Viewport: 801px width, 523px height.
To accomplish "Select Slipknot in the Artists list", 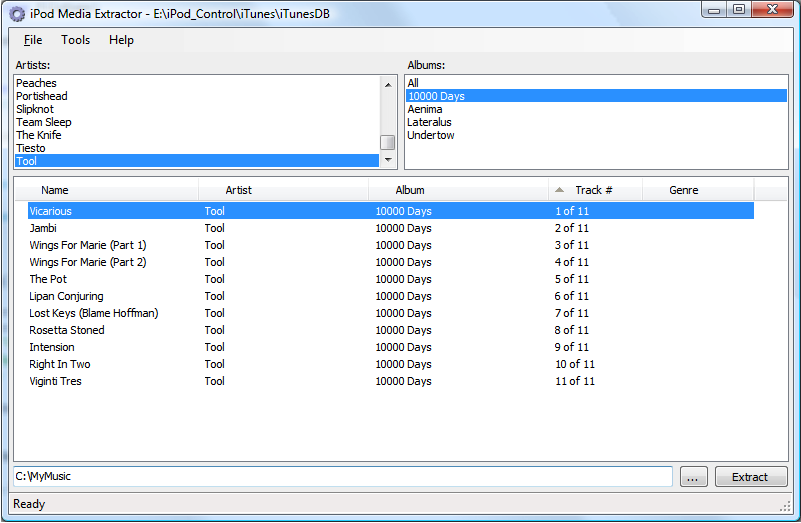I will (x=197, y=109).
